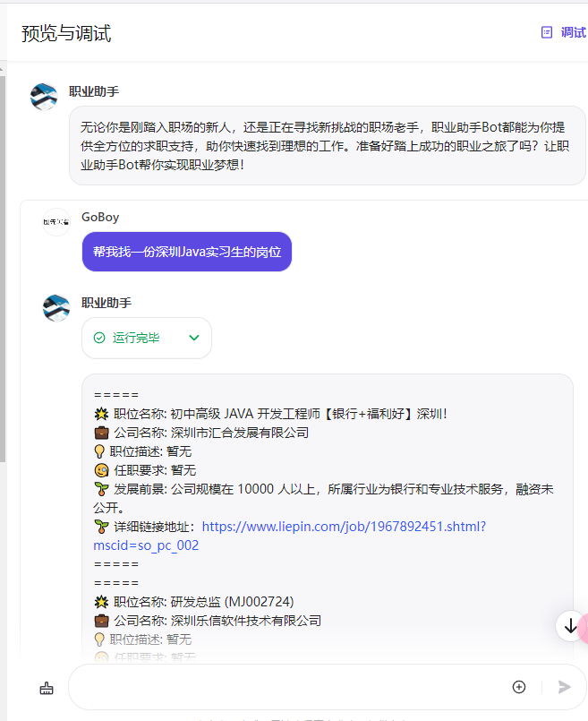The image size is (588, 721).
Task: Click the broom clear-chat icon
Action: click(47, 689)
